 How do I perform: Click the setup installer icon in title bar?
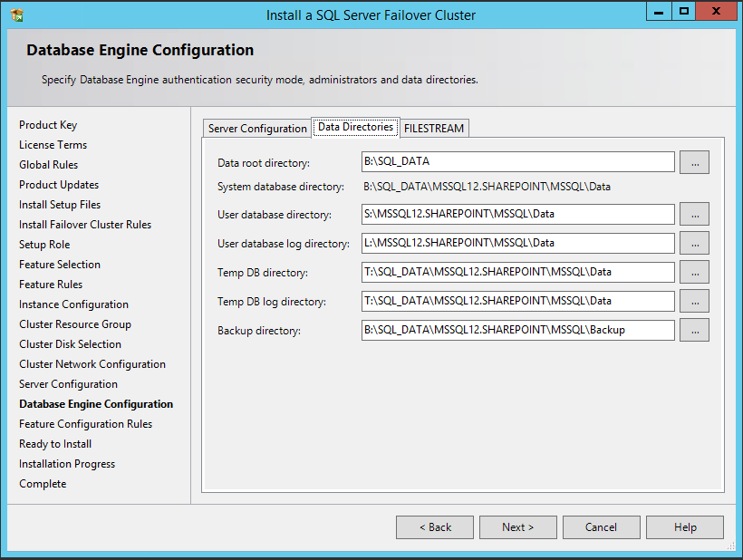click(17, 15)
